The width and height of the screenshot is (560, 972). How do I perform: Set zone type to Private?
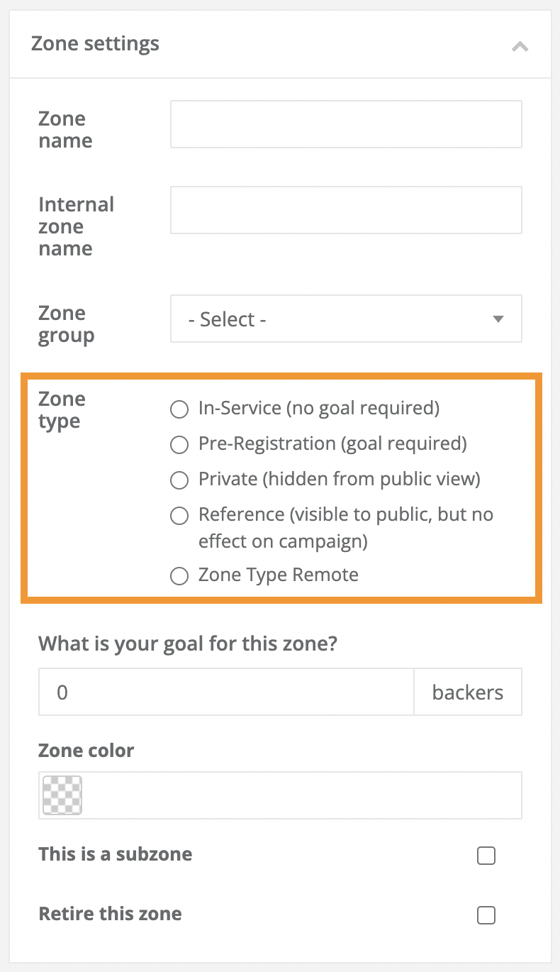click(179, 480)
